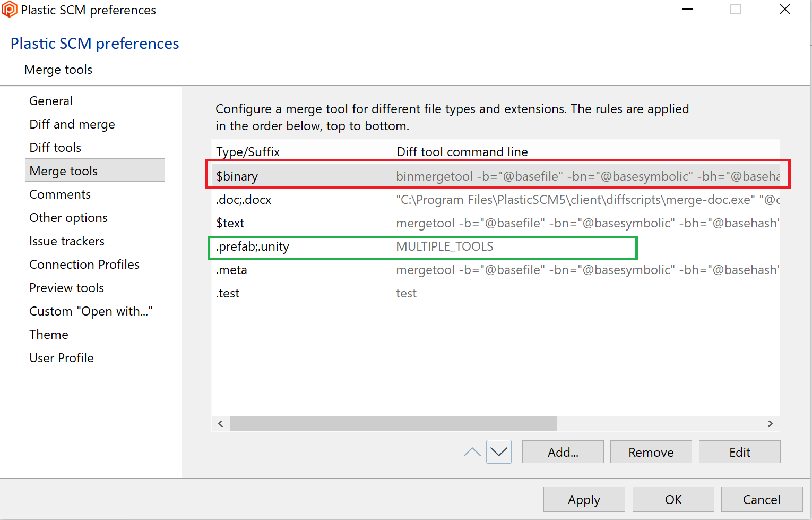Confirm preferences with OK
The width and height of the screenshot is (812, 520).
[673, 499]
